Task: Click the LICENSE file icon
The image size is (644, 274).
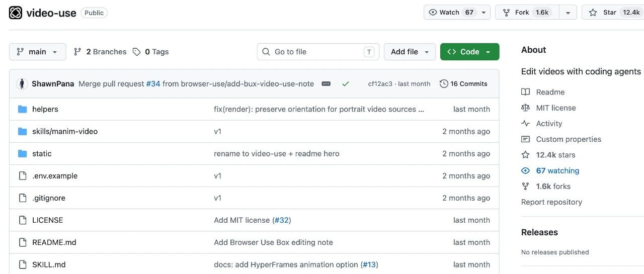Action: (22, 220)
